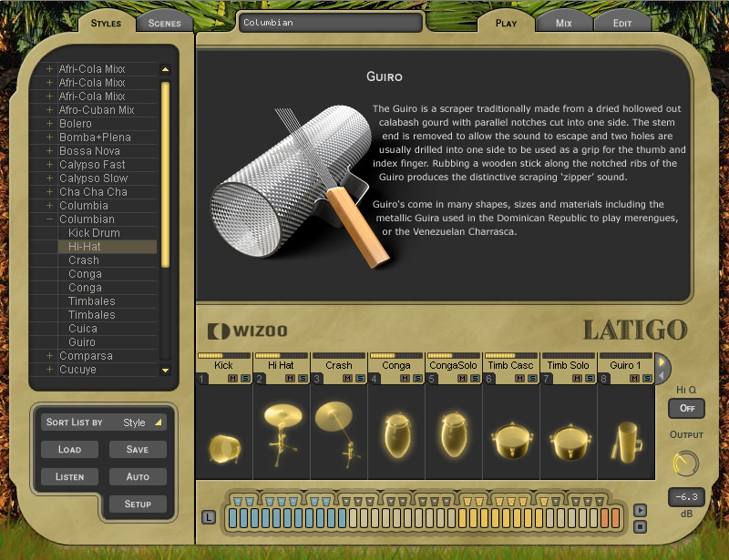Switch to the Styles tab

(x=106, y=24)
